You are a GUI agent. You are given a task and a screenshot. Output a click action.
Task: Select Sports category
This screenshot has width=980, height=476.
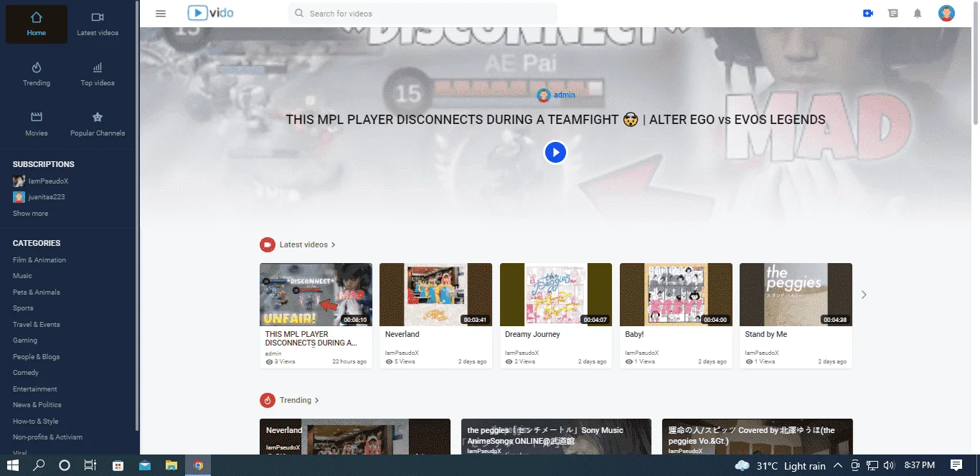23,308
